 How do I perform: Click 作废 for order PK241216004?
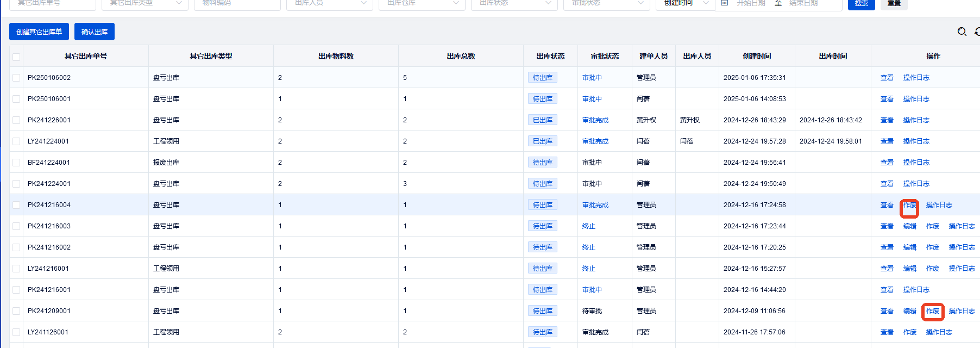click(x=909, y=205)
